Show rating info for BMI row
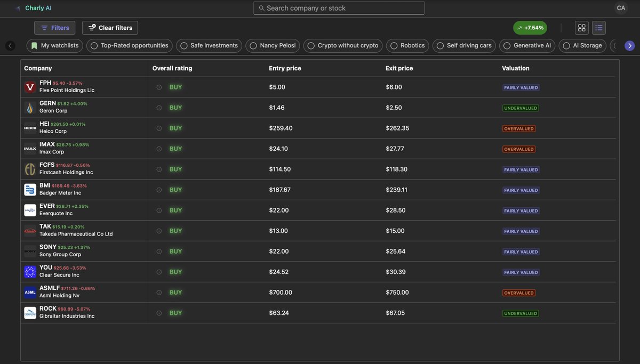The image size is (640, 364). 159,190
